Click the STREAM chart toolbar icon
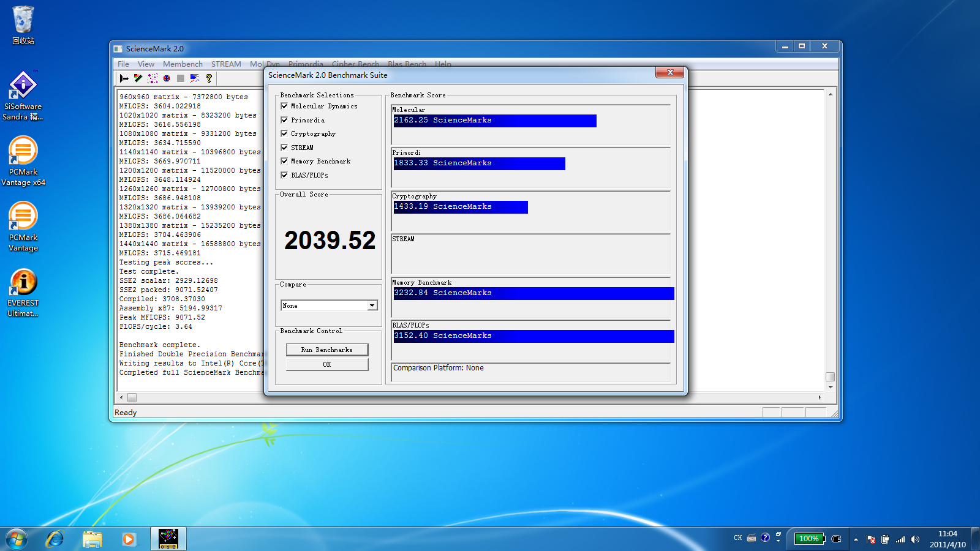This screenshot has height=551, width=980. point(195,78)
